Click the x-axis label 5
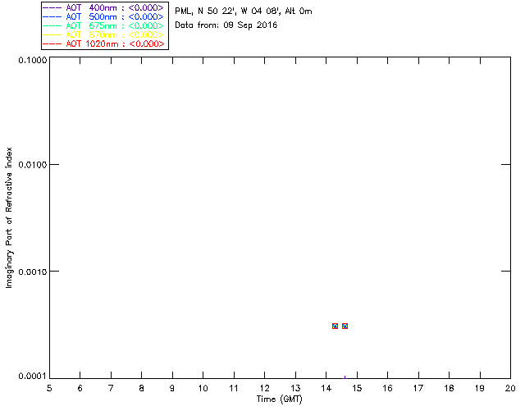 (x=49, y=388)
